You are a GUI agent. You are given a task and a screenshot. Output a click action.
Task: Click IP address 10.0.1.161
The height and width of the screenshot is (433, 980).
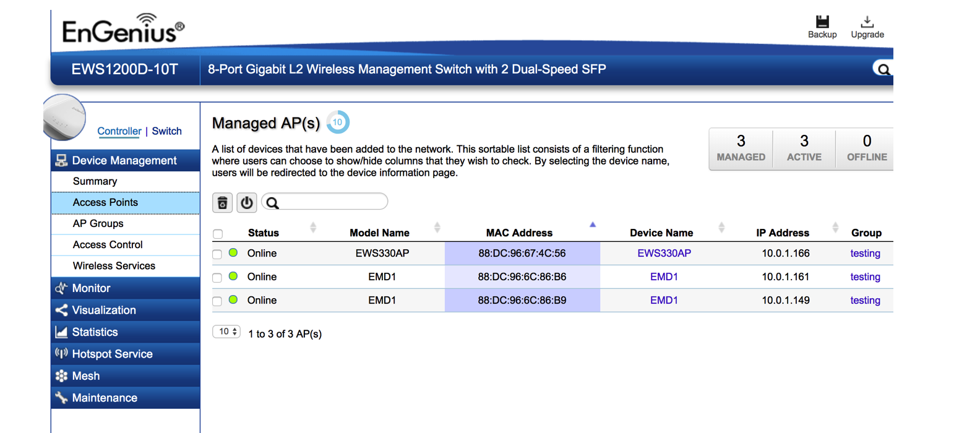pyautogui.click(x=786, y=277)
